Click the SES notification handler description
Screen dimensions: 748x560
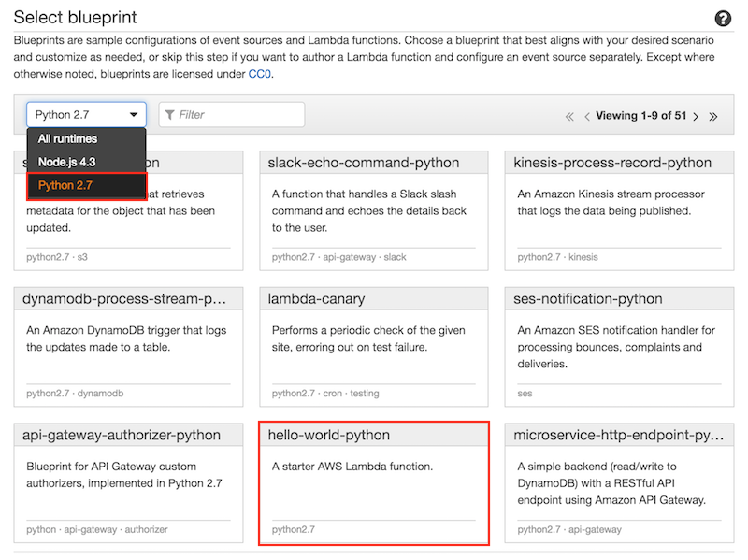click(616, 347)
